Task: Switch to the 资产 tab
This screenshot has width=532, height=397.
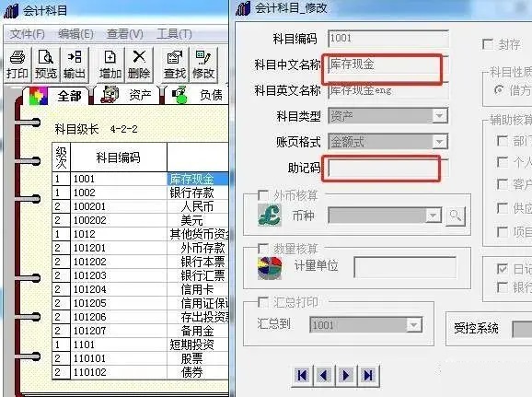Action: click(x=127, y=95)
